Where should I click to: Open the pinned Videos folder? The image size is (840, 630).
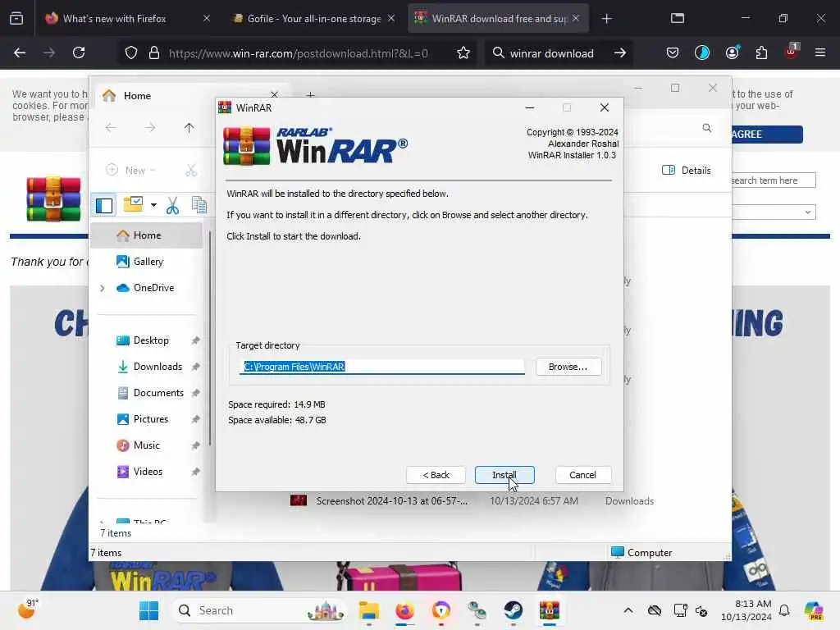click(148, 472)
